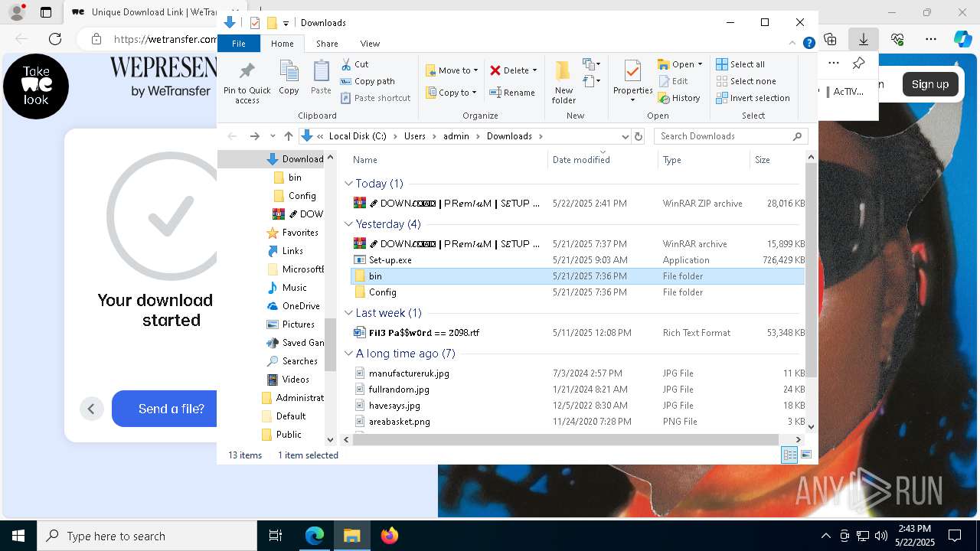The height and width of the screenshot is (551, 980).
Task: Refresh the WeTransfer page in Edge
Action: (55, 39)
